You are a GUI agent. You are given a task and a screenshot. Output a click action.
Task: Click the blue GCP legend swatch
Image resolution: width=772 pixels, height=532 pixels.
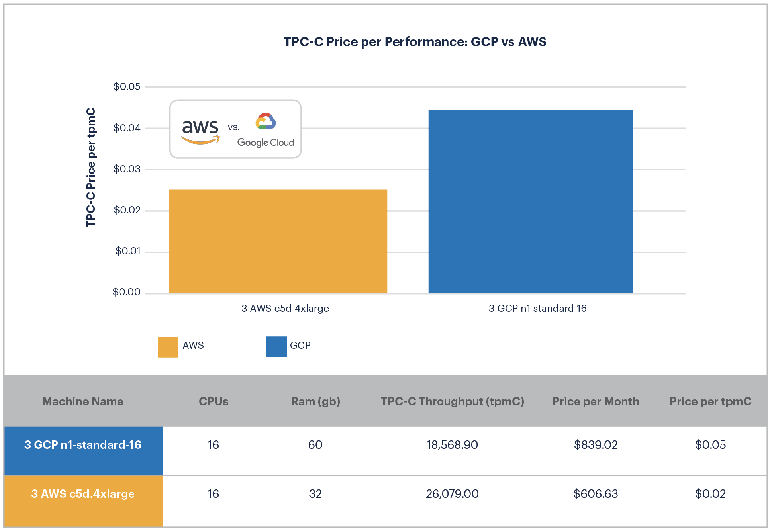(276, 346)
